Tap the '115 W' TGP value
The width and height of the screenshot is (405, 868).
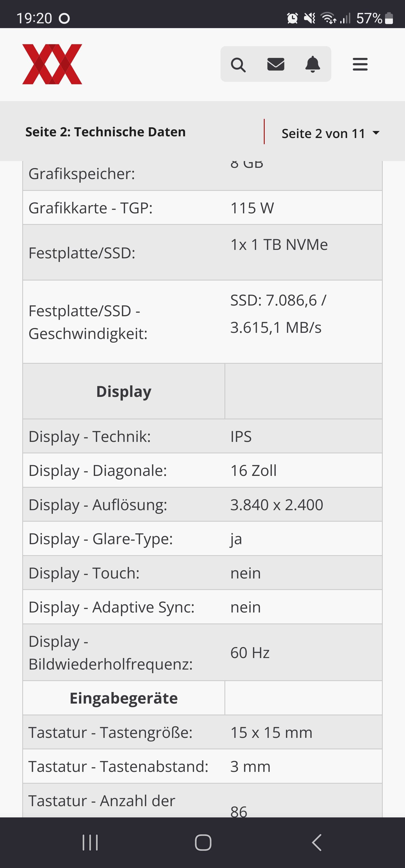point(252,208)
